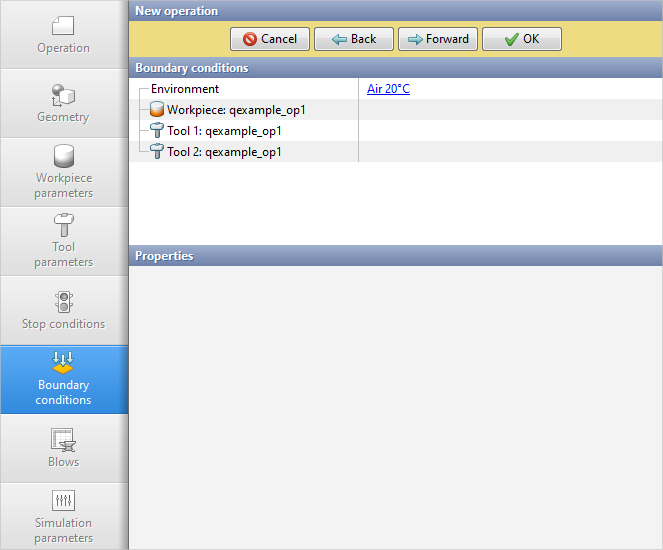This screenshot has height=550, width=663.
Task: Click the workpiece cylinder icon in tree
Action: 157,110
